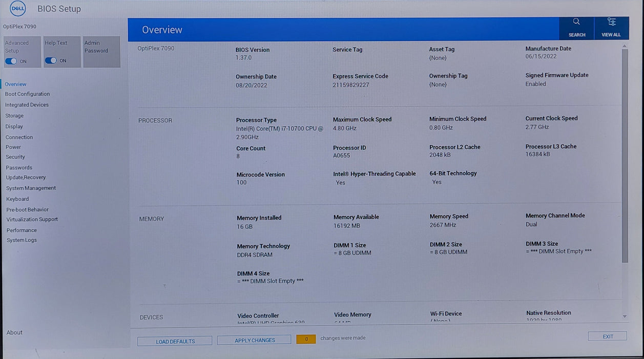
Task: Select Overview in the sidebar
Action: click(x=16, y=84)
